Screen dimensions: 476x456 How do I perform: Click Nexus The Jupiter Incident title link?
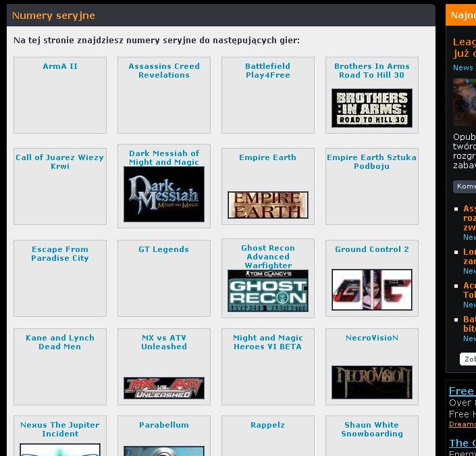[60, 430]
